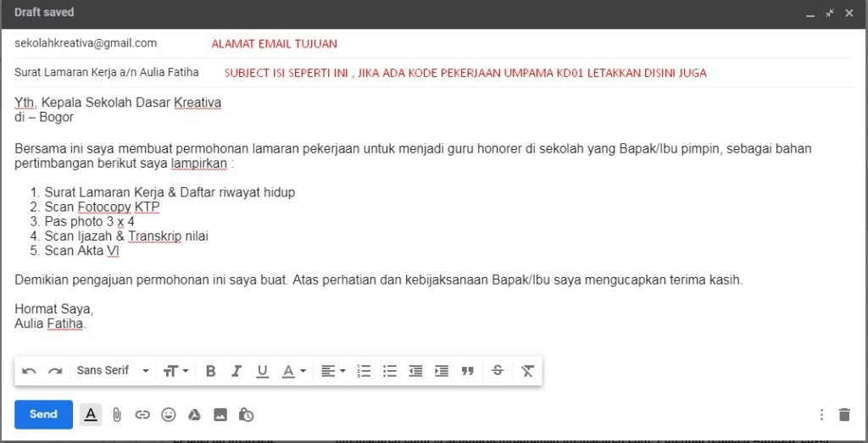Click list item 'Pas photo 3 x 4'

pyautogui.click(x=90, y=222)
